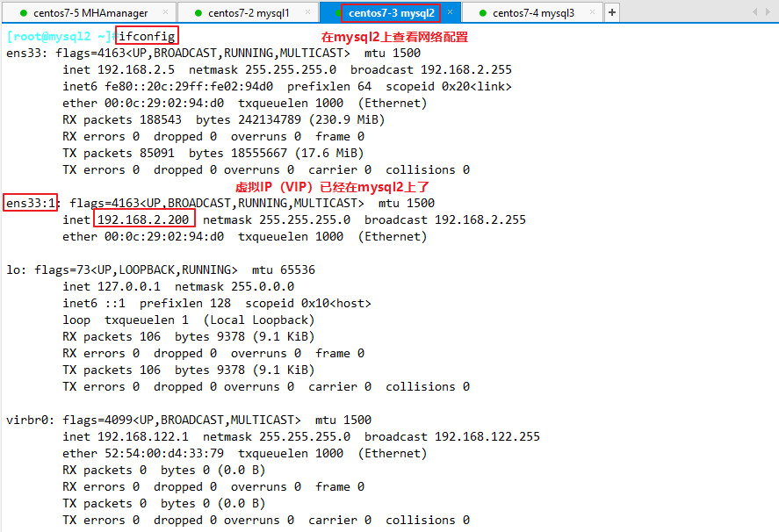Image resolution: width=779 pixels, height=532 pixels.
Task: Close the centos7-3 mysql2 tab
Action: coord(451,12)
